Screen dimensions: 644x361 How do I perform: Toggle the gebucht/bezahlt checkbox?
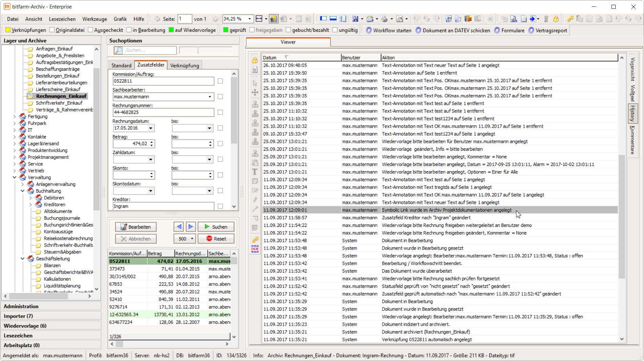pos(288,30)
